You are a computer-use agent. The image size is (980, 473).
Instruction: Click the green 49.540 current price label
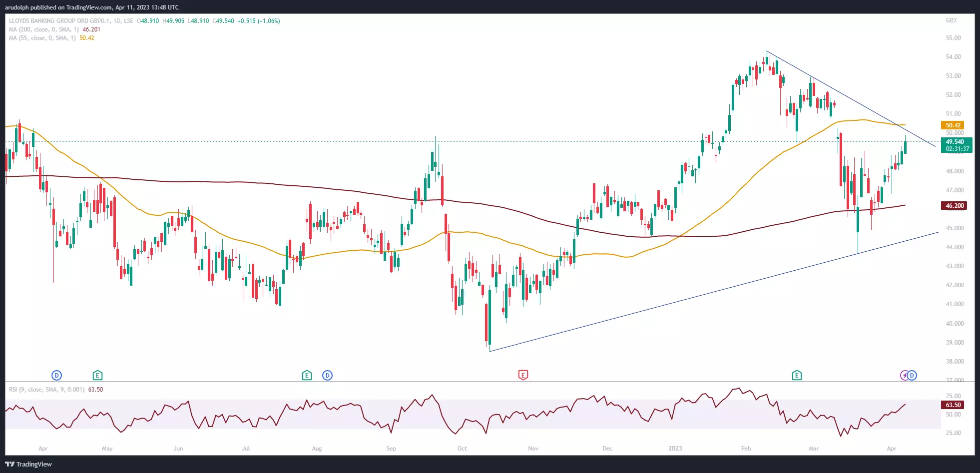[957, 145]
